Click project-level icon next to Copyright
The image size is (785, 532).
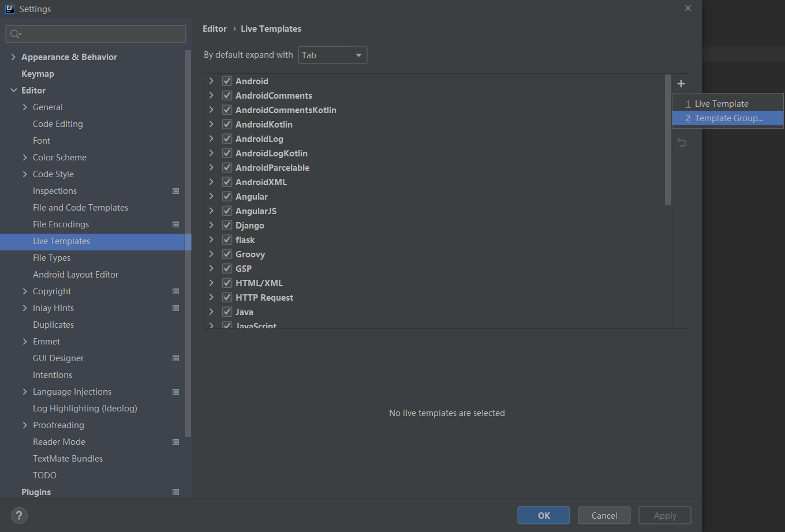point(176,291)
